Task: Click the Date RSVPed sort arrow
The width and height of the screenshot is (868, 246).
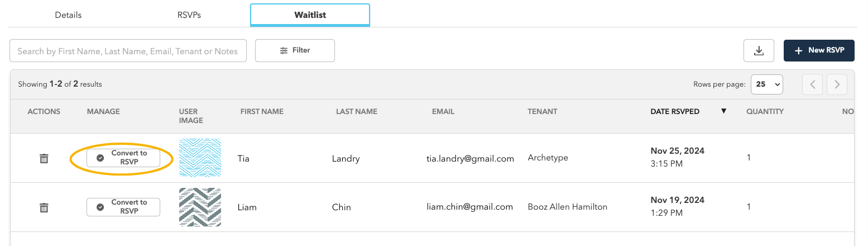Action: coord(723,111)
